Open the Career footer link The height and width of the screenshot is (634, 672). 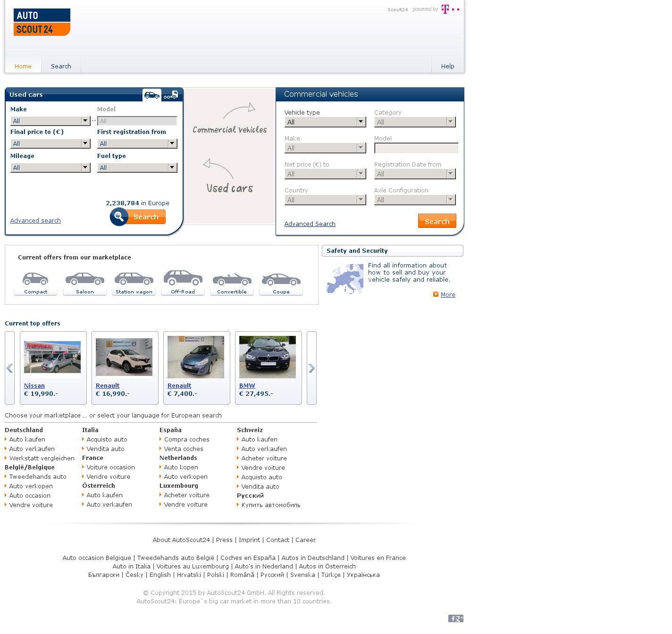[305, 540]
